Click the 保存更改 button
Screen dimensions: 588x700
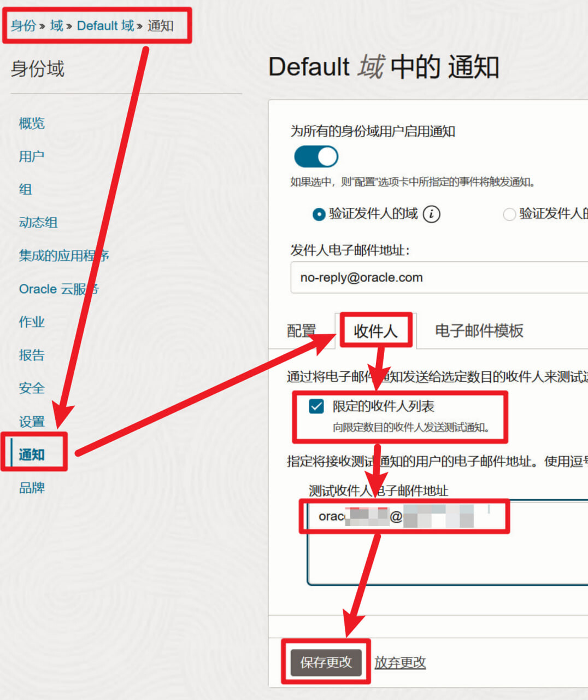point(326,662)
